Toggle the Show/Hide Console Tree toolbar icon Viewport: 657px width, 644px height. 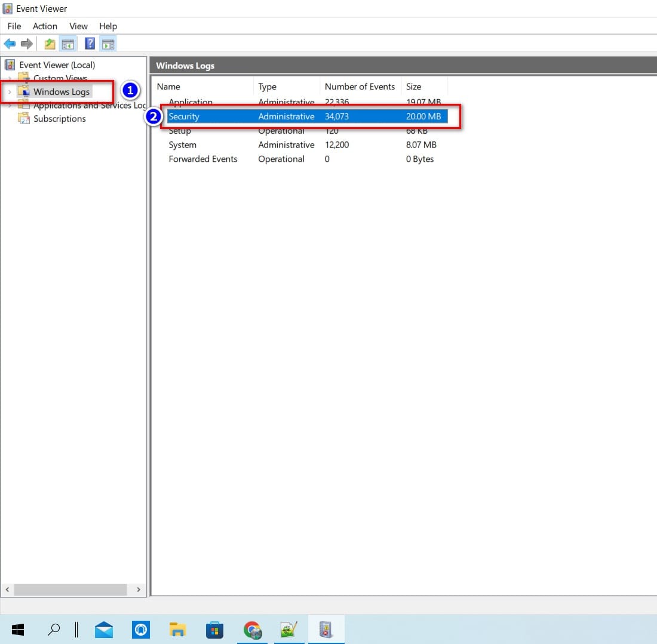(68, 44)
